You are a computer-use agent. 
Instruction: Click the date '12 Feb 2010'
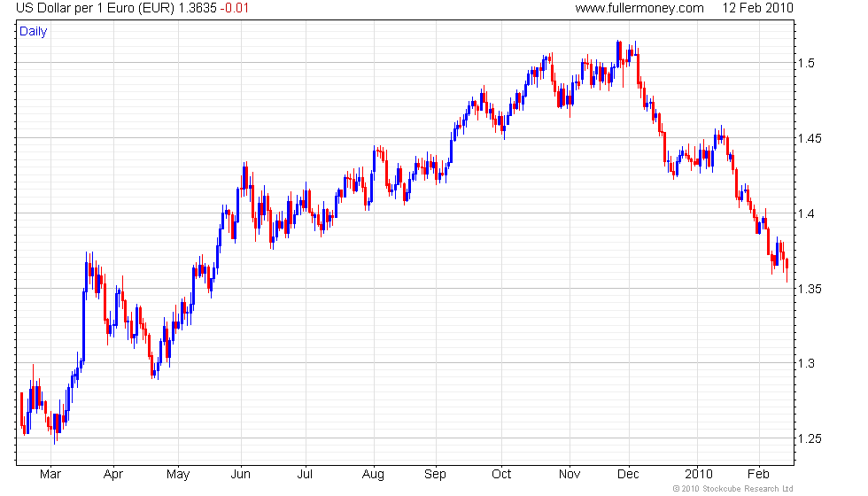click(x=758, y=8)
